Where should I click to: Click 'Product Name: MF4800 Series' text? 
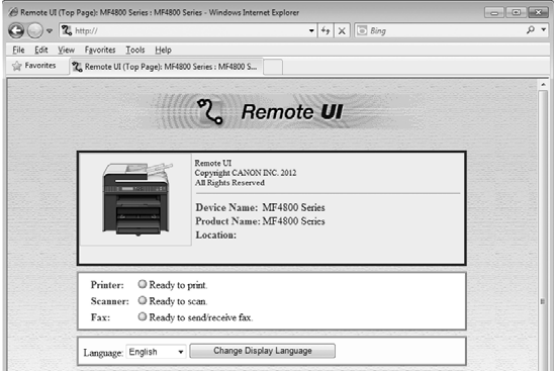260,221
